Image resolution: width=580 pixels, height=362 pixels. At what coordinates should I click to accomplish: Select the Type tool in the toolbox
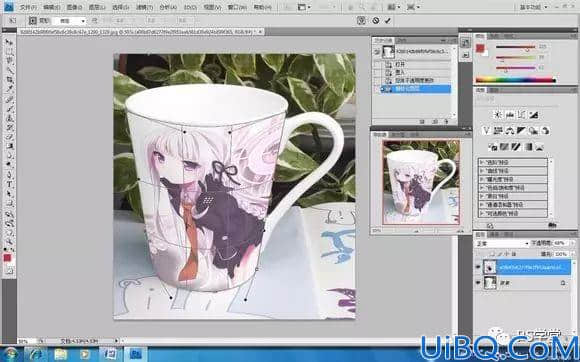[x=10, y=185]
